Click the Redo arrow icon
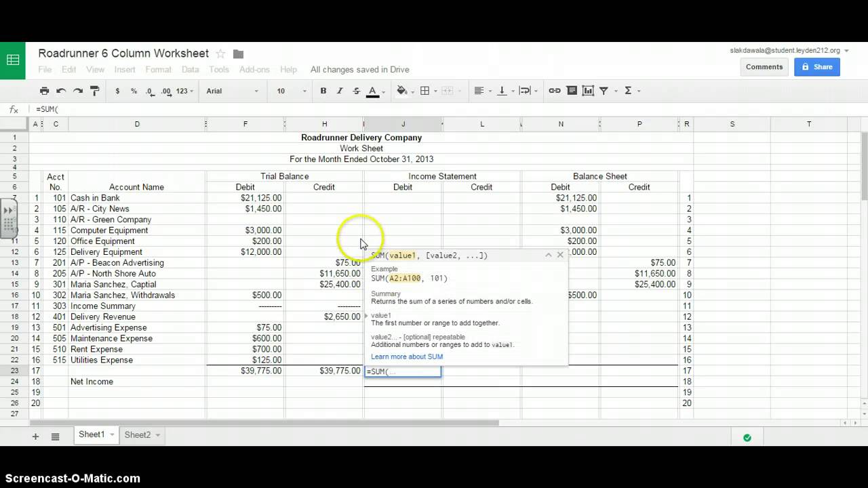868x488 pixels. tap(77, 91)
